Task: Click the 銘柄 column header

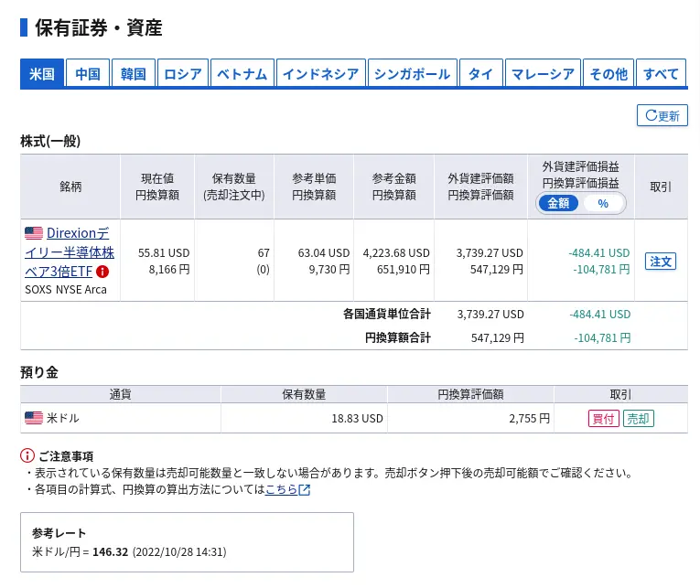Action: pos(70,187)
